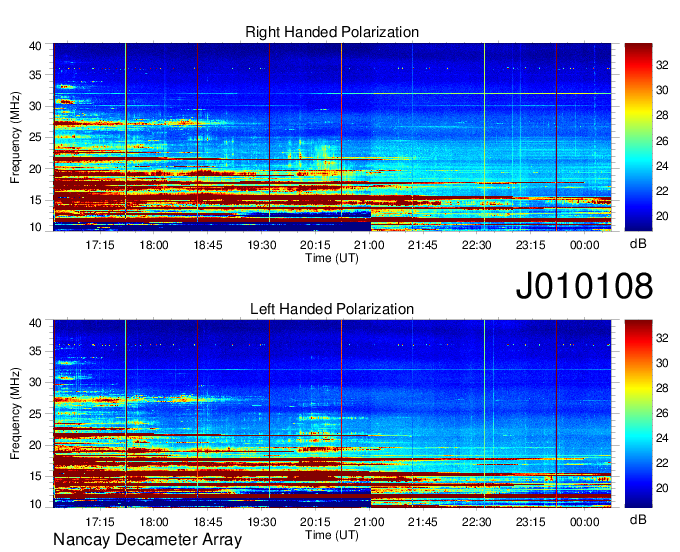Click the 30 MHz tick on bottom plot

tap(35, 382)
